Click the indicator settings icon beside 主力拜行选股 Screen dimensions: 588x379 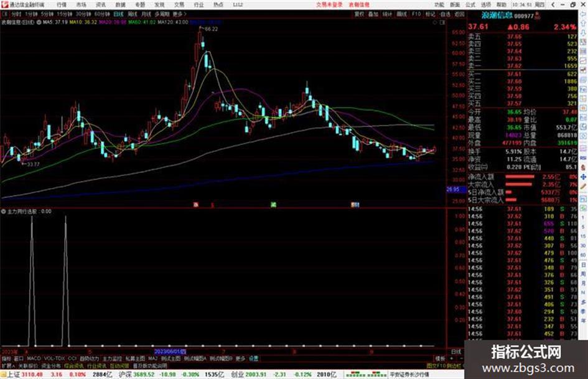coord(3,212)
